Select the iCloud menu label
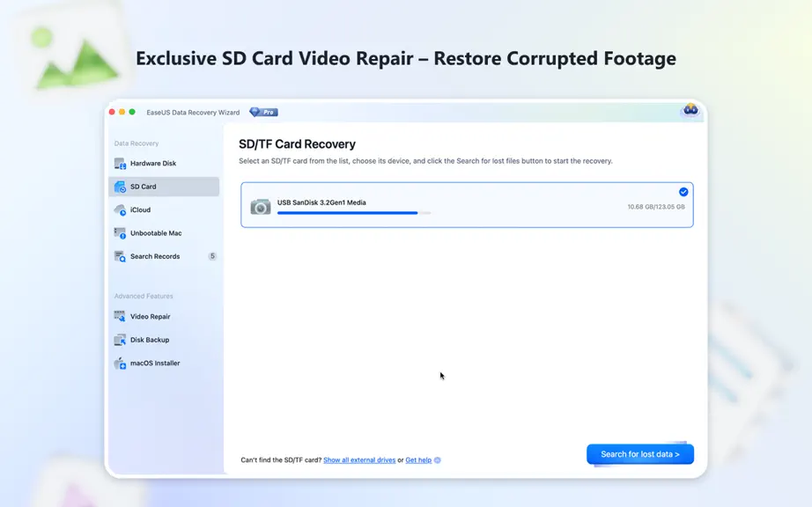This screenshot has height=507, width=812. tap(140, 210)
